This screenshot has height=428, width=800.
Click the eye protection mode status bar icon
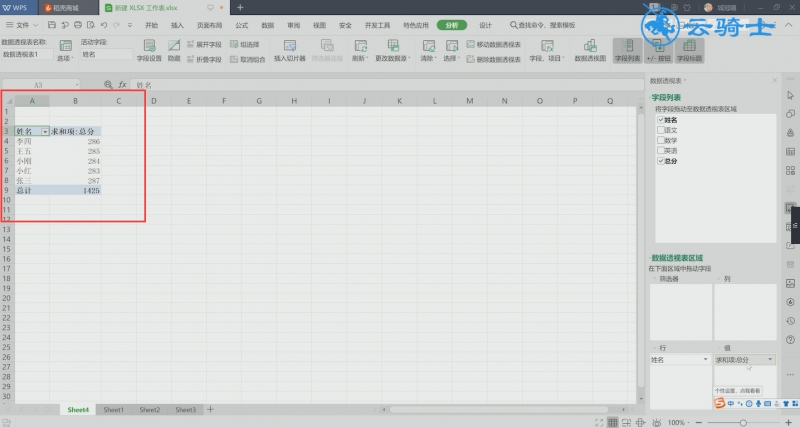pyautogui.click(x=657, y=422)
